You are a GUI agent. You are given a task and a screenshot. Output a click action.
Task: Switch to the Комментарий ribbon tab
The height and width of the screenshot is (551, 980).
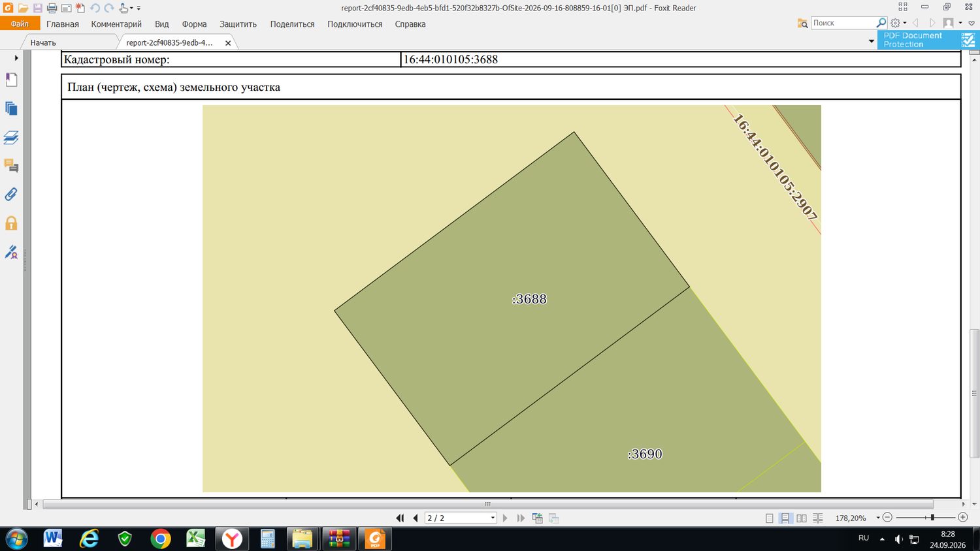[x=116, y=24]
